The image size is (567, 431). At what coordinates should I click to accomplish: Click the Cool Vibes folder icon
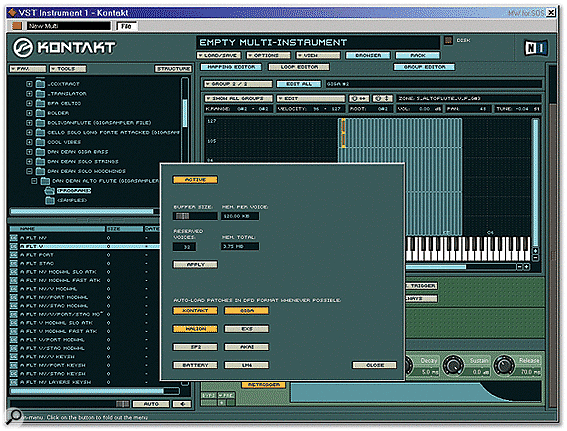tap(40, 142)
